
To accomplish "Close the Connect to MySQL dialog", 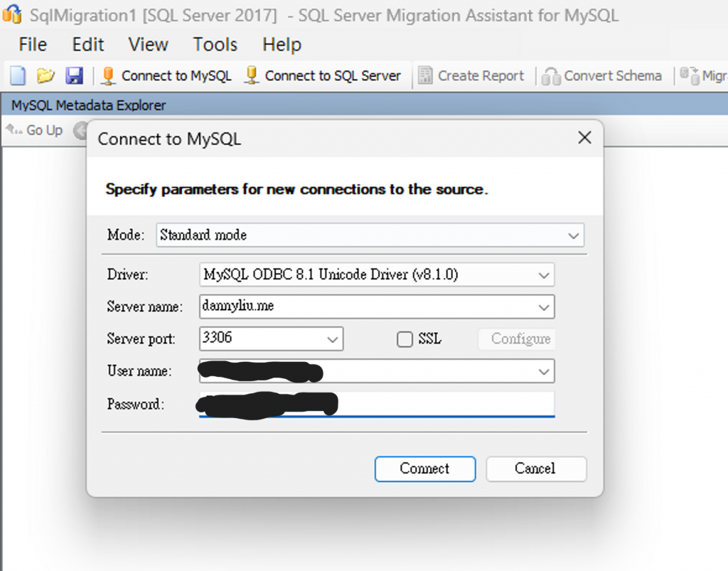I will point(584,137).
